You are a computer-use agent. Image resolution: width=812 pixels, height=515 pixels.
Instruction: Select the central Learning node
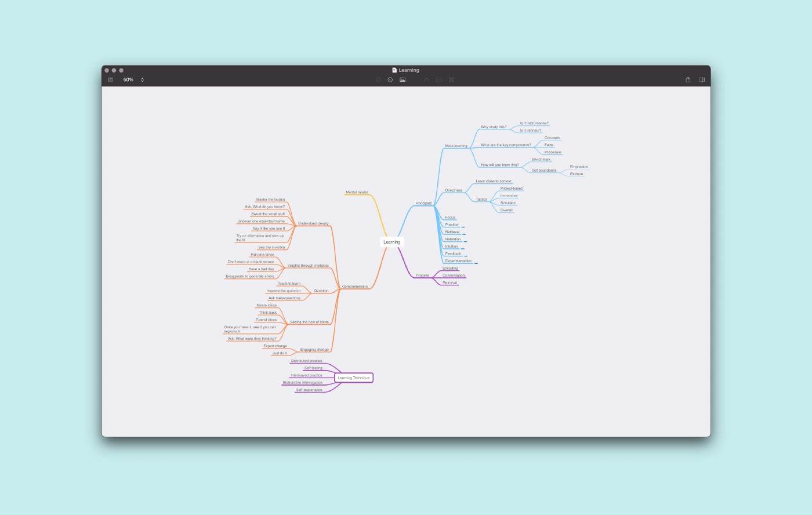pos(391,242)
